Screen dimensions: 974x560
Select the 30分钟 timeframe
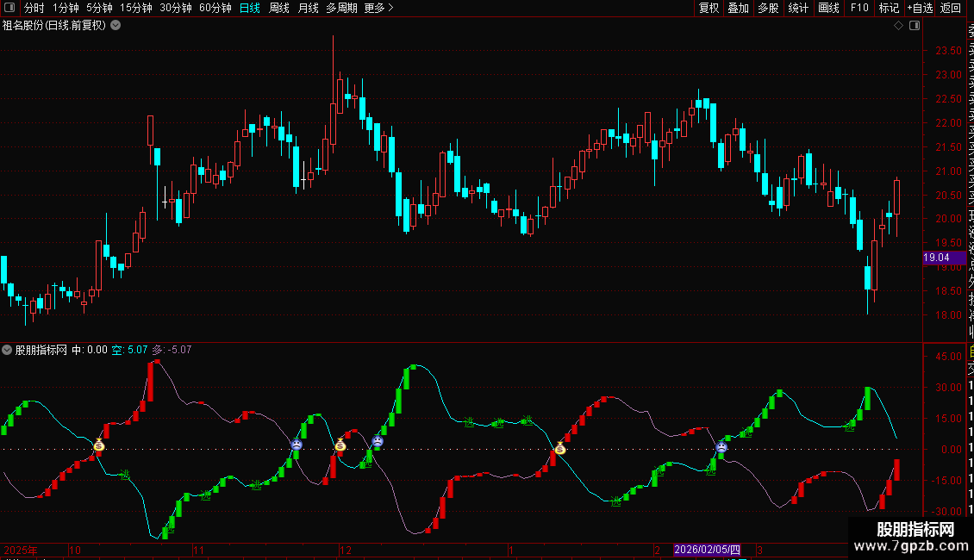(x=175, y=8)
